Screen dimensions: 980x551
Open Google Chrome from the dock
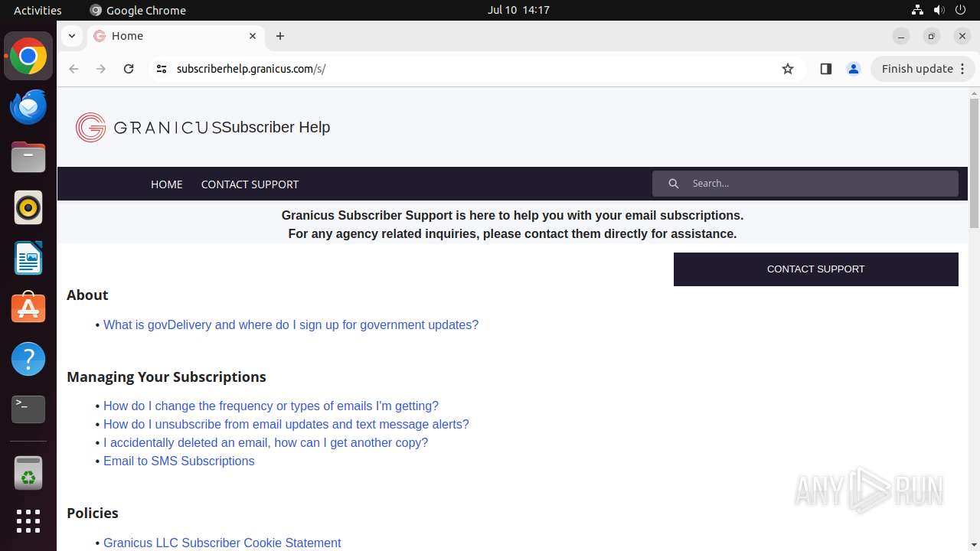tap(28, 57)
